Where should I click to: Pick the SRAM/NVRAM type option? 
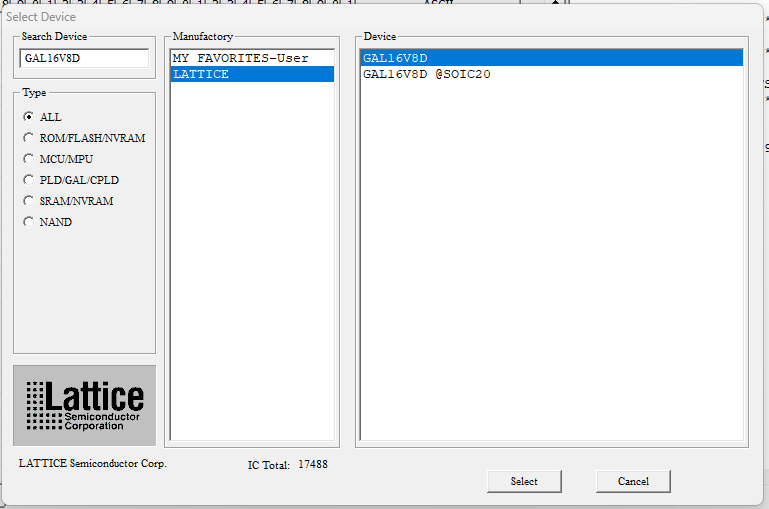click(29, 201)
